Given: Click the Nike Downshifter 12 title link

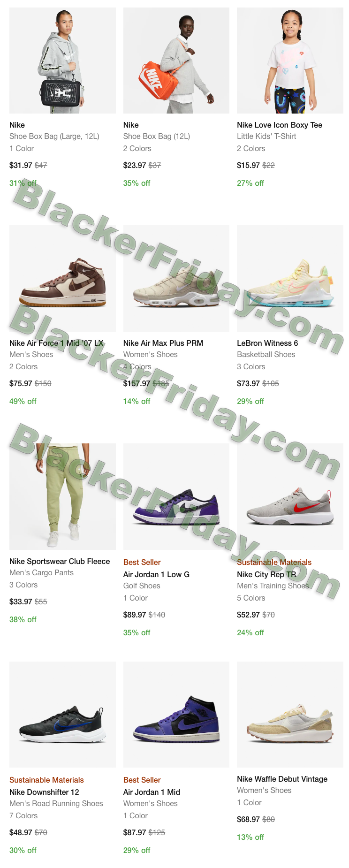Looking at the screenshot, I should coord(44,792).
